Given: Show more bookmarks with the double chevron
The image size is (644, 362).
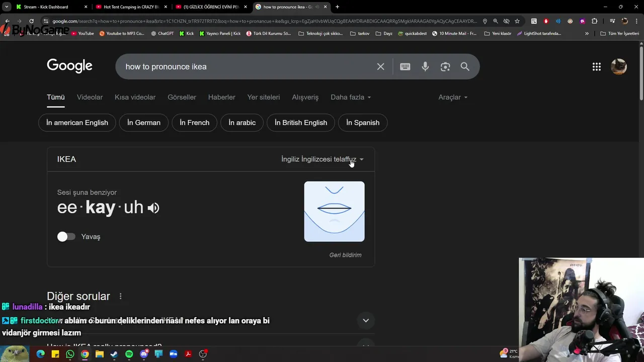Looking at the screenshot, I should [587, 33].
